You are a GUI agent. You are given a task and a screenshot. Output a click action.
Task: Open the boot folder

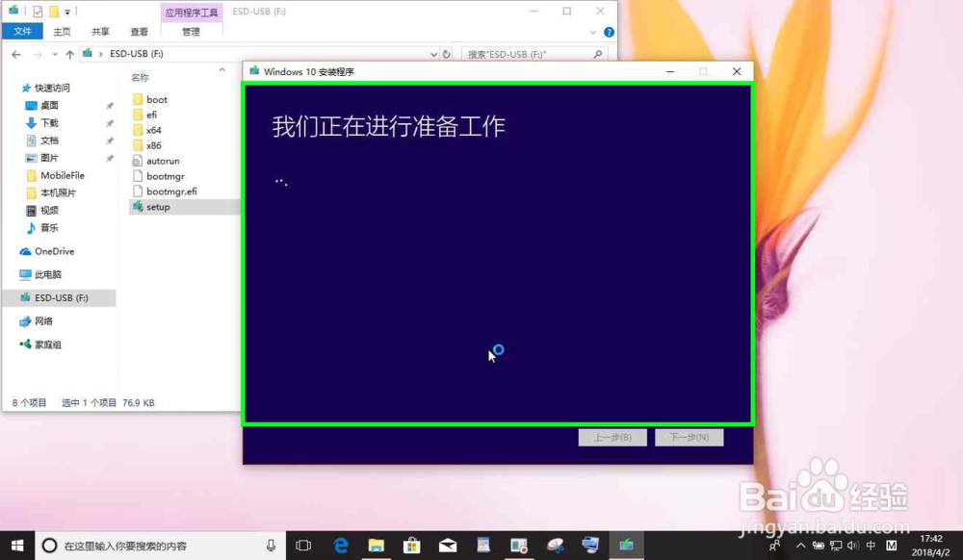[154, 99]
